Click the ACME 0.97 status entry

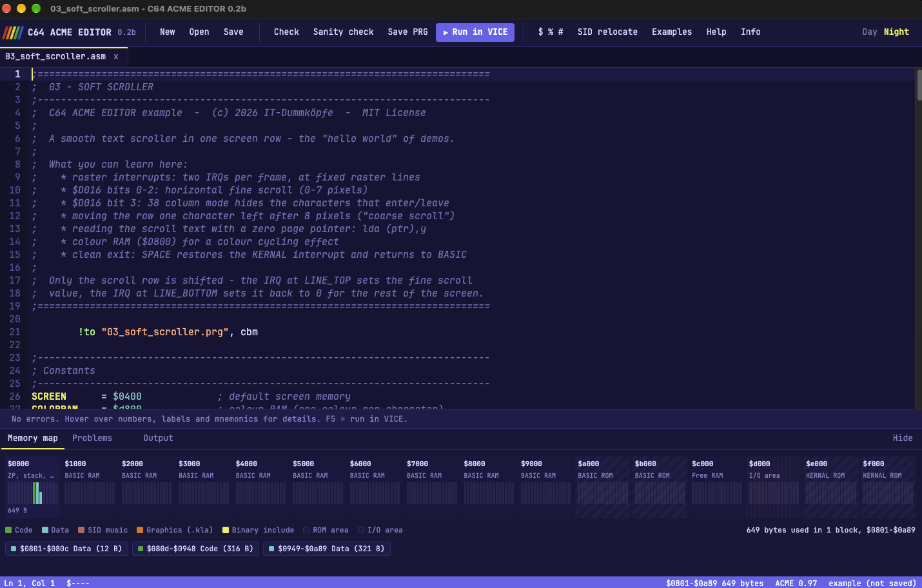pos(796,583)
